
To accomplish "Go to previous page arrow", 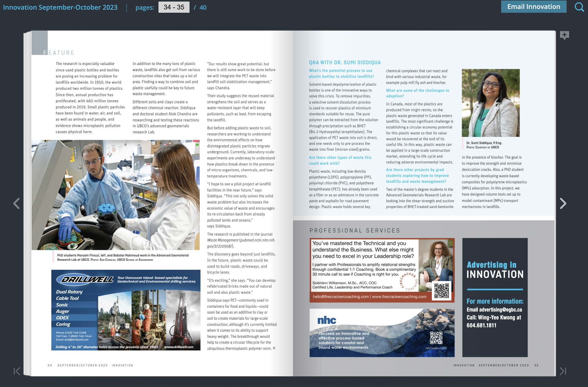I will point(17,203).
